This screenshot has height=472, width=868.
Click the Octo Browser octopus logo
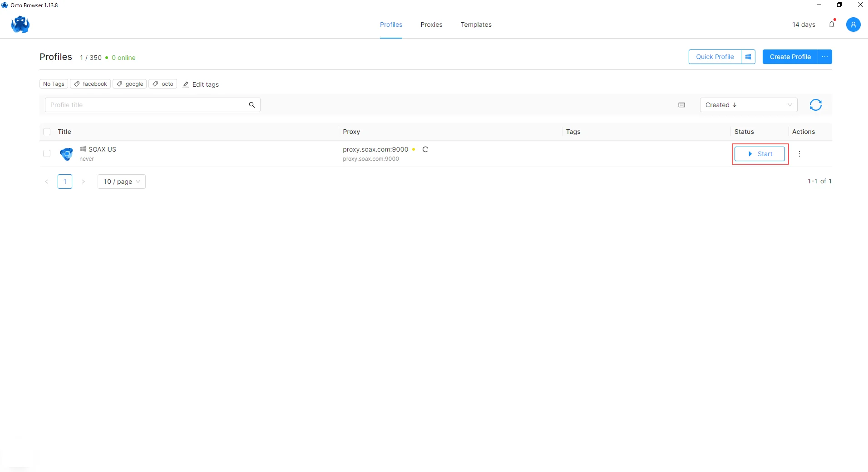(x=20, y=25)
